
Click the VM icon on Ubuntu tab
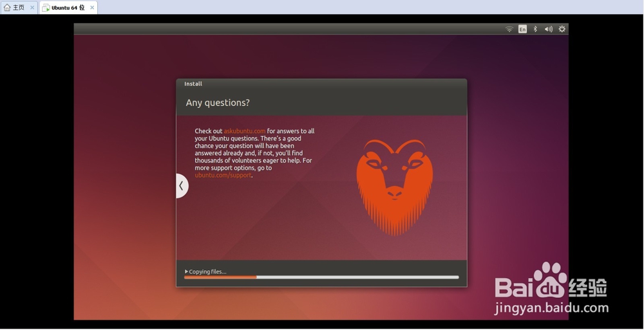coord(46,8)
